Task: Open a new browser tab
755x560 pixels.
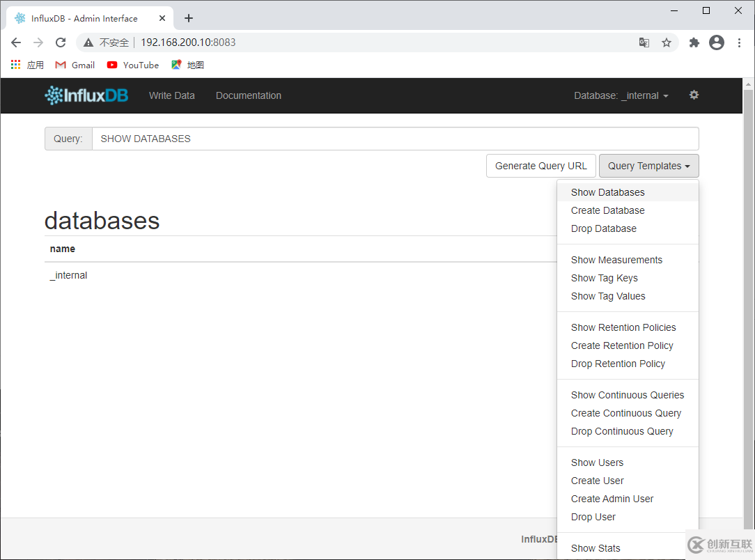Action: pos(189,18)
